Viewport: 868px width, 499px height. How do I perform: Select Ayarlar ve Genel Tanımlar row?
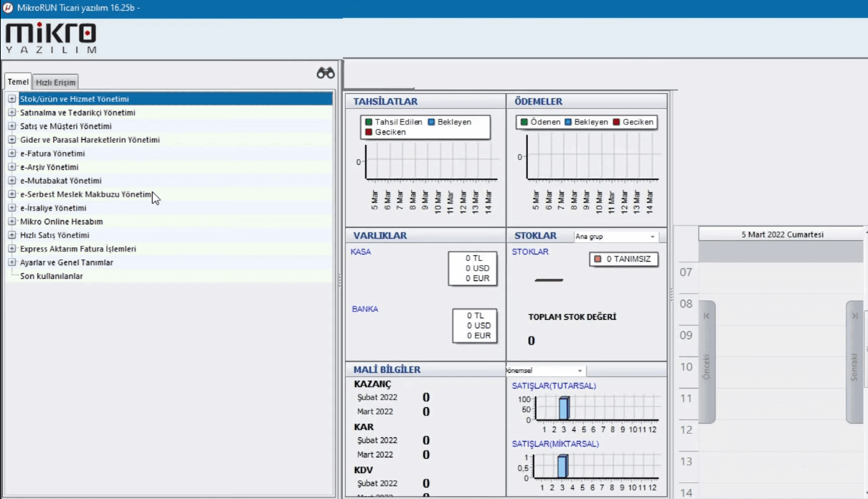point(175,262)
